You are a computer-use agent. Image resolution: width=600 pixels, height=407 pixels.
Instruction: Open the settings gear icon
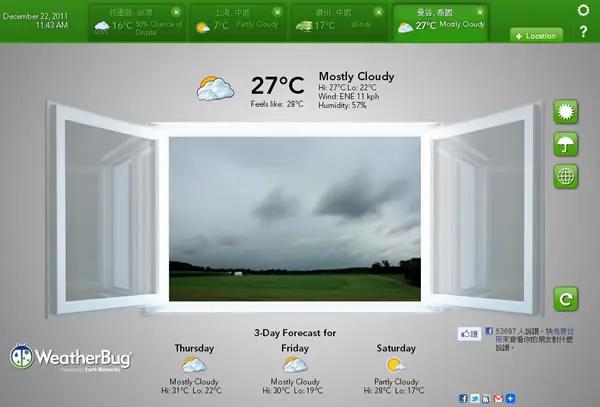[x=583, y=10]
